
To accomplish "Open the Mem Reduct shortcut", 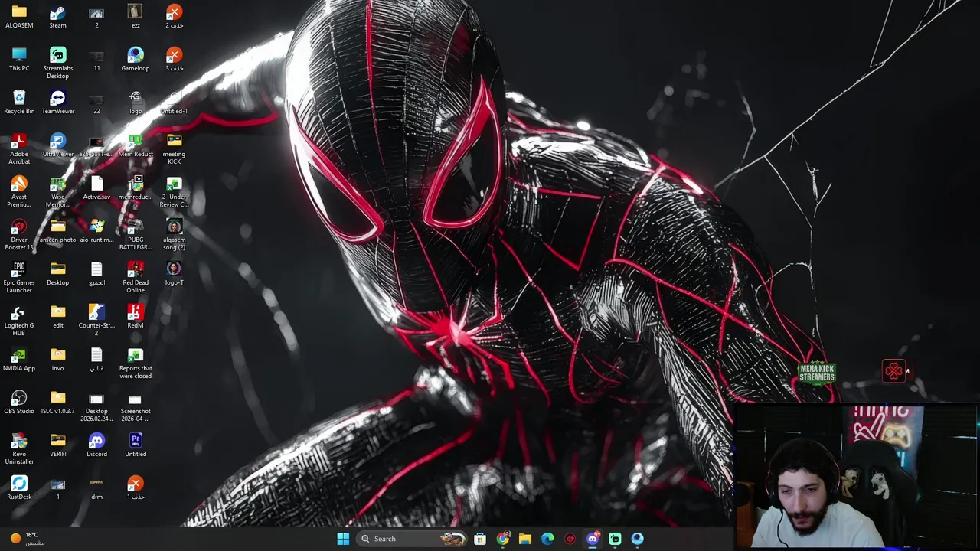I will click(x=136, y=145).
